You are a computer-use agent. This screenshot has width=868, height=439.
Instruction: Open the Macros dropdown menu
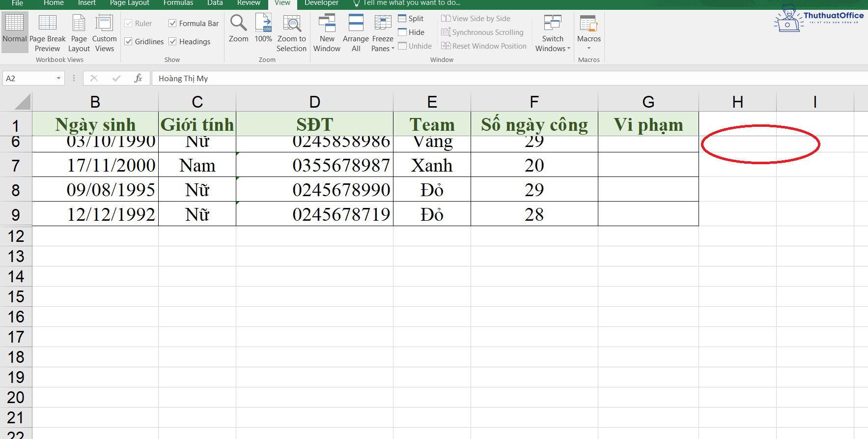click(x=589, y=32)
